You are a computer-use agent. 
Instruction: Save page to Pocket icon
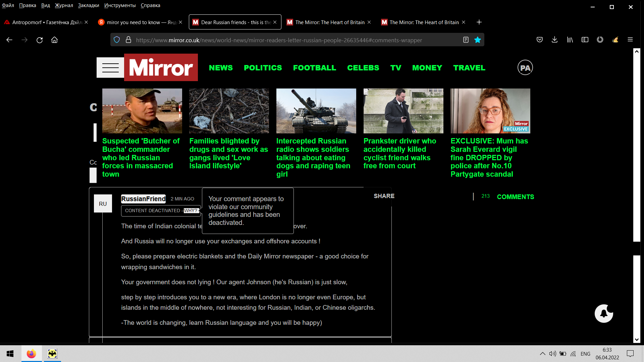(x=540, y=40)
